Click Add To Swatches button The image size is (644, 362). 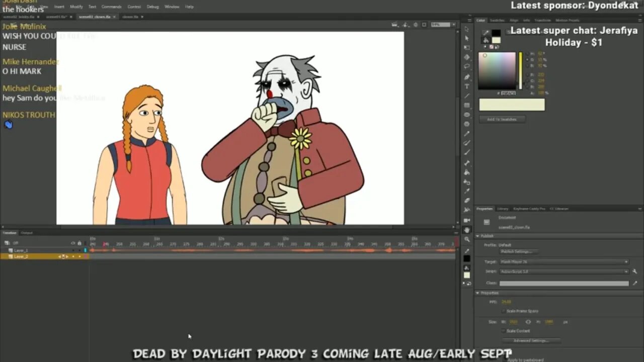click(x=502, y=119)
